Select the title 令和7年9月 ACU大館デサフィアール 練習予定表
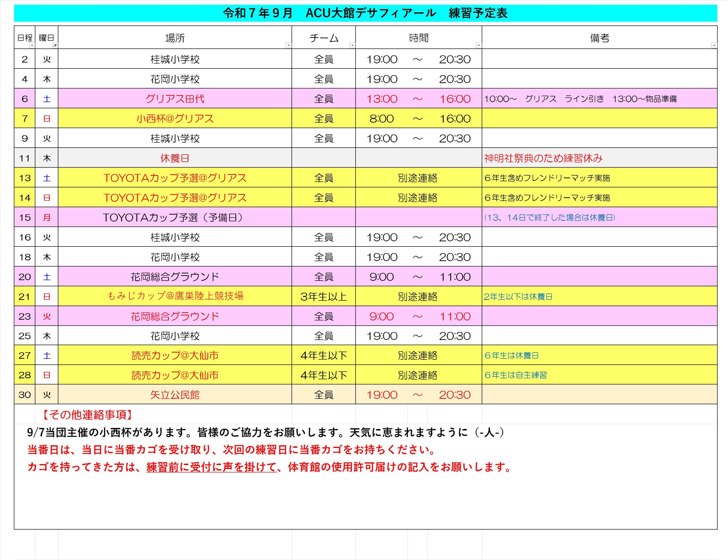Image resolution: width=728 pixels, height=560 pixels. (x=365, y=13)
